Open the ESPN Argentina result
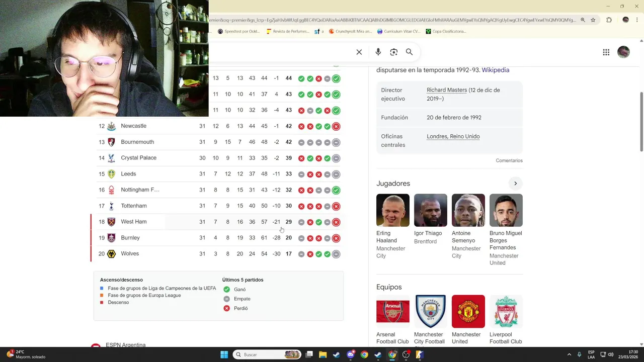 [x=126, y=345]
